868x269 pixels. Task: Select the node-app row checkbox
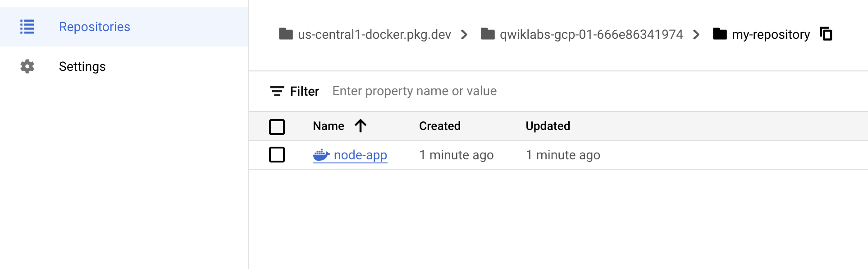[x=277, y=155]
